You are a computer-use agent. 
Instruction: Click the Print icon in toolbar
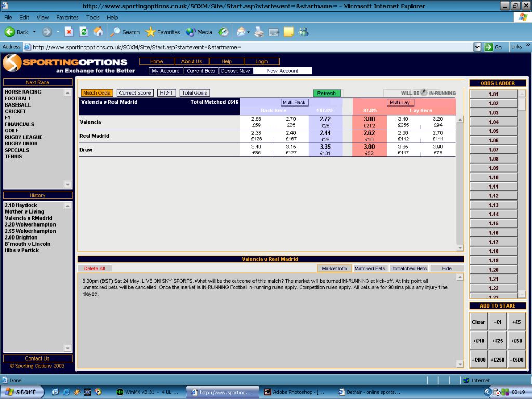pos(259,32)
